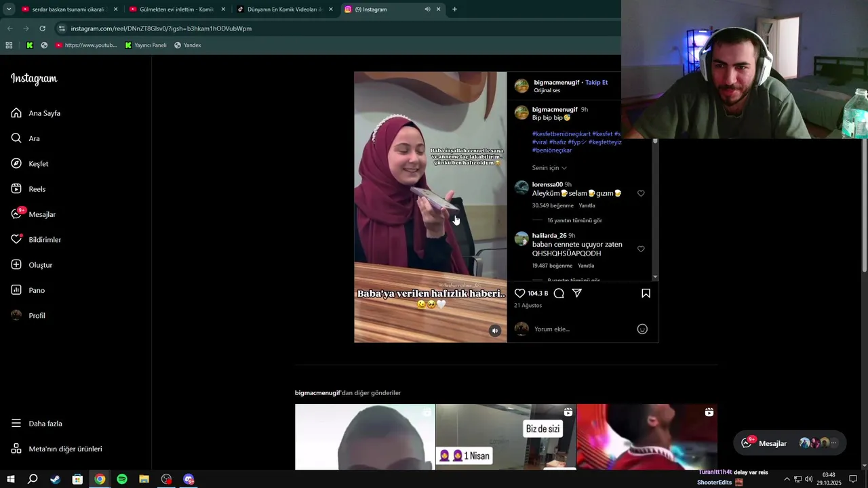Like the reel with heart icon
The image size is (868, 488).
tap(519, 293)
